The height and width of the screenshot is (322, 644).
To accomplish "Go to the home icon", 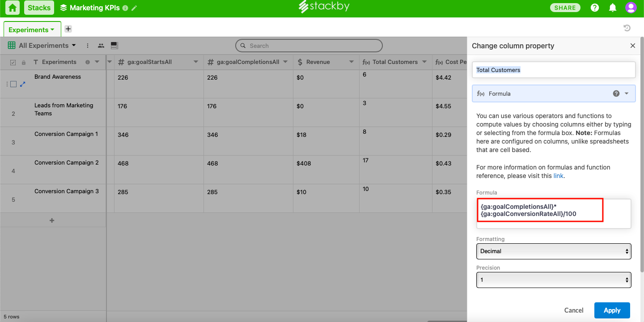I will pos(13,8).
